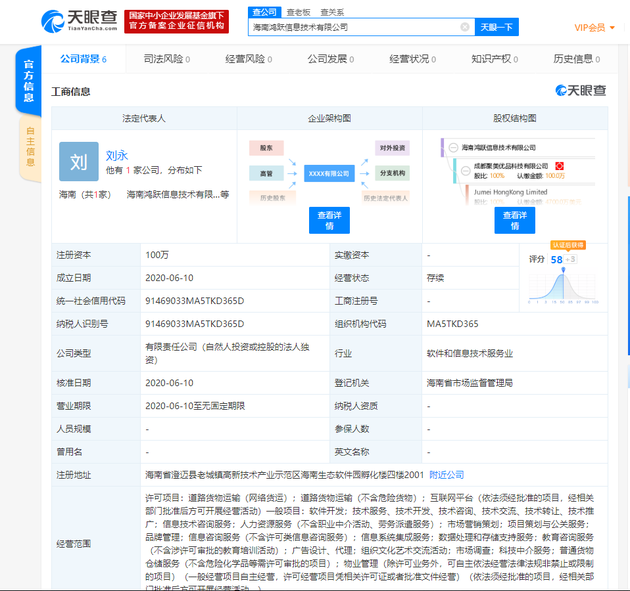The width and height of the screenshot is (630, 591).
Task: Click the score distribution chart
Action: (x=563, y=288)
